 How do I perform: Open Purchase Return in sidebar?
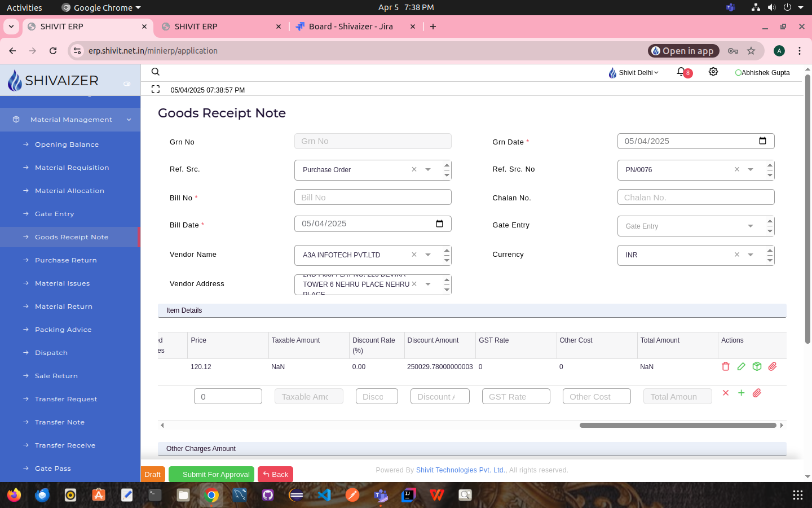pyautogui.click(x=66, y=260)
